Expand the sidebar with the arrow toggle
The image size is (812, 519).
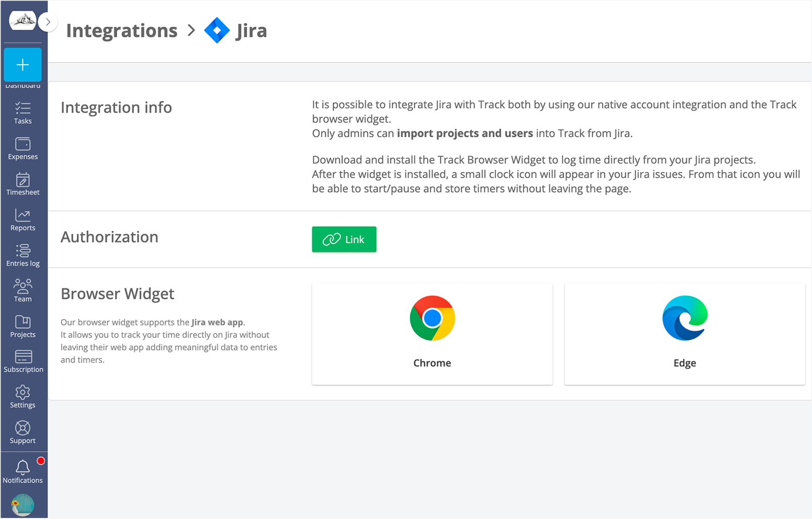[48, 22]
